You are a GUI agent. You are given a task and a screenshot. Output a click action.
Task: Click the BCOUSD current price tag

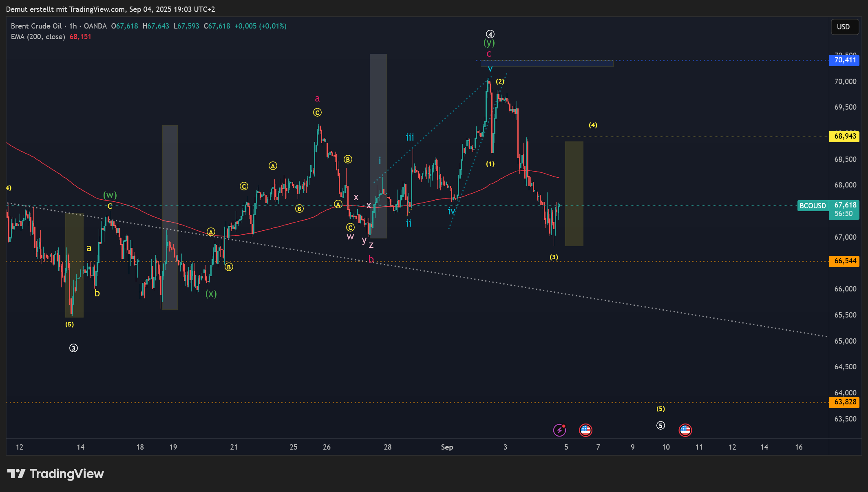(812, 206)
